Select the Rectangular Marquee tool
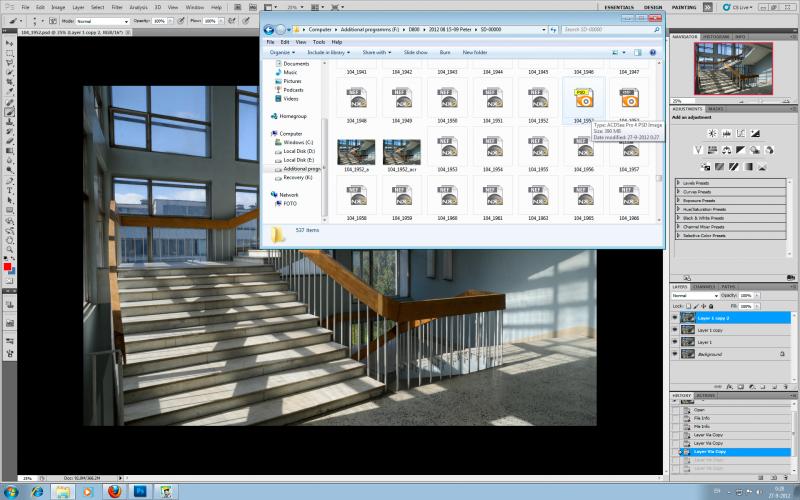 [x=9, y=53]
